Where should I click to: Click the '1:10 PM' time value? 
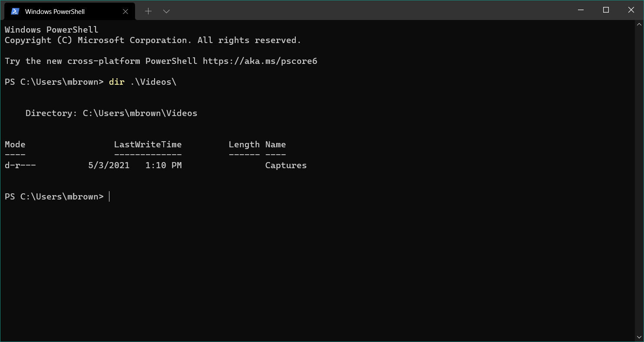pos(164,166)
